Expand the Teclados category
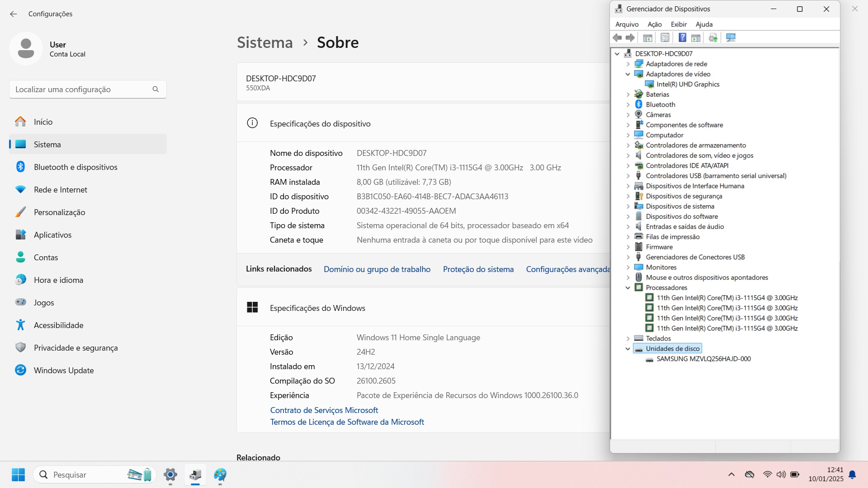This screenshot has width=868, height=488. pos(628,338)
